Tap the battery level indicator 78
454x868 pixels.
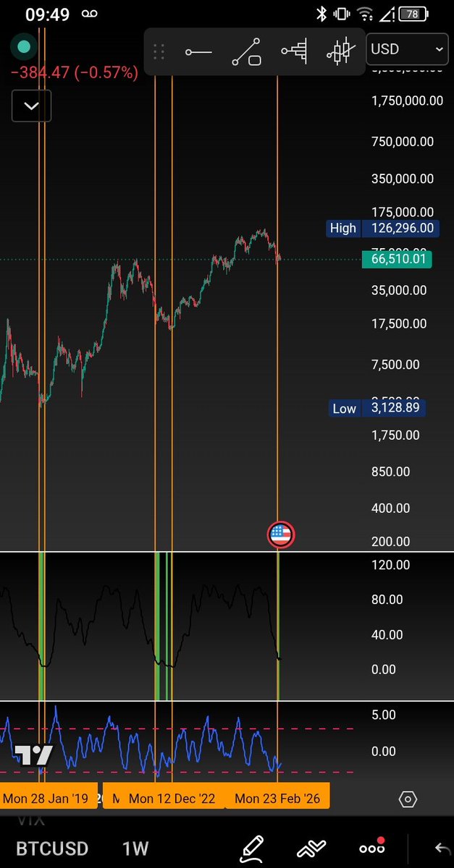(x=413, y=14)
